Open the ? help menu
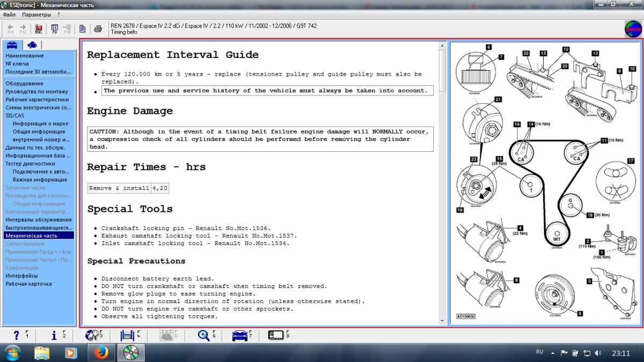The width and height of the screenshot is (644, 362). pyautogui.click(x=58, y=14)
